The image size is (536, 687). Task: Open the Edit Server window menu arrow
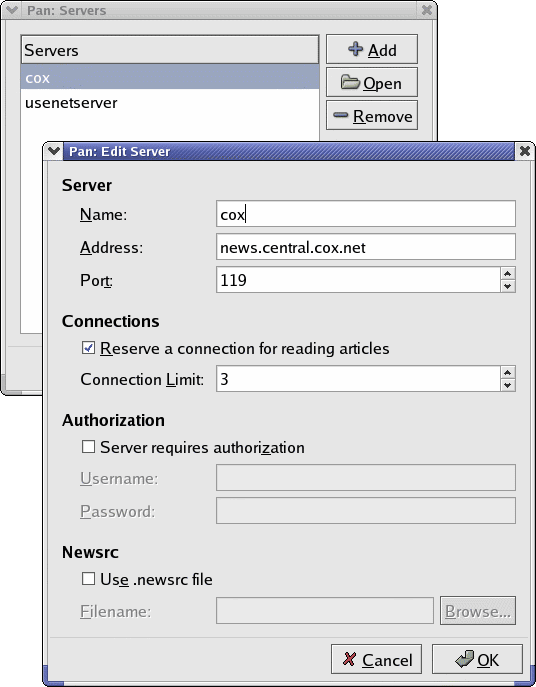53,151
